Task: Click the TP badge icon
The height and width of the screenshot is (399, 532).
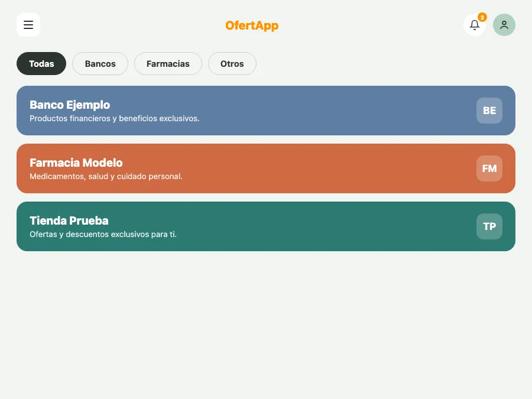Action: tap(489, 226)
